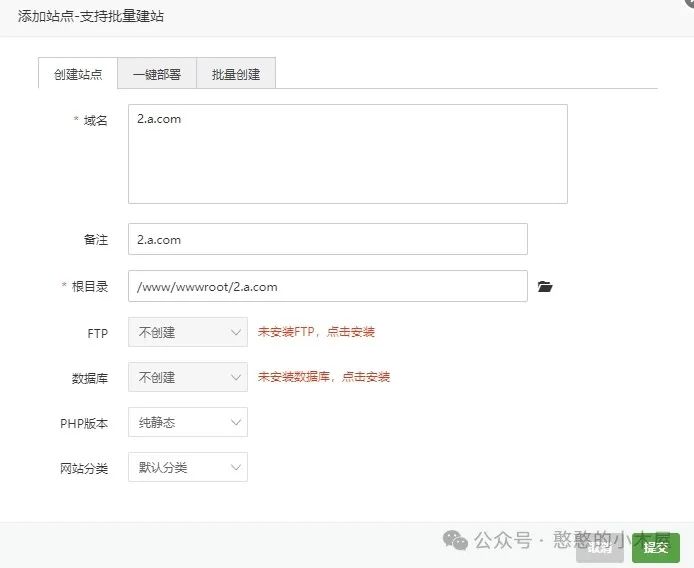Viewport: 694px width, 568px height.
Task: Click the PHP版本 field label
Action: click(84, 423)
